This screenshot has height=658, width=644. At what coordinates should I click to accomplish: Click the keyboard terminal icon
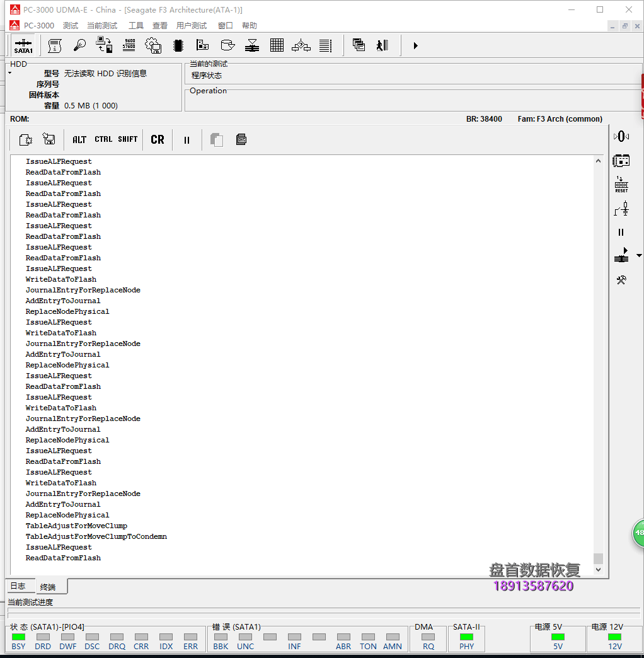click(x=241, y=139)
